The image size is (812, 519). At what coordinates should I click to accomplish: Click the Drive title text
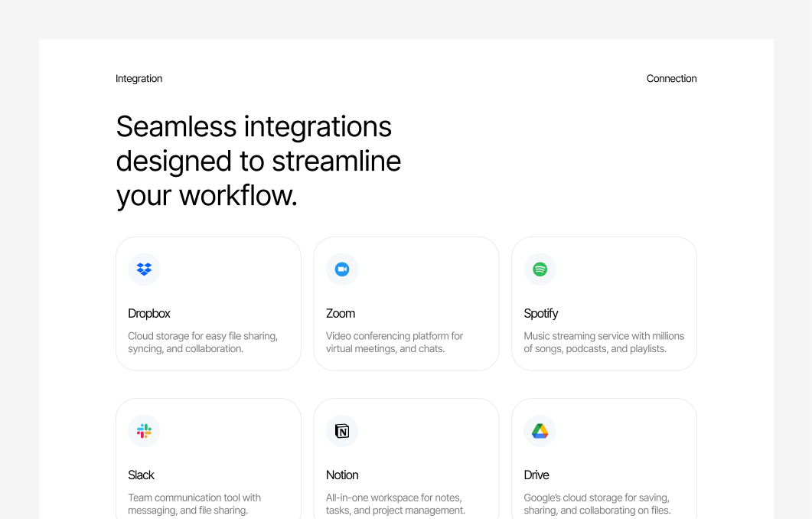[x=536, y=475]
